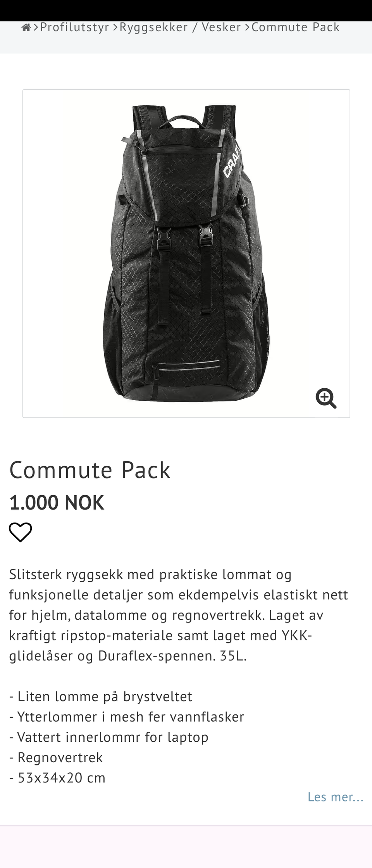Click the Ytterlommer i mesh bullet line
The height and width of the screenshot is (868, 372).
[127, 717]
